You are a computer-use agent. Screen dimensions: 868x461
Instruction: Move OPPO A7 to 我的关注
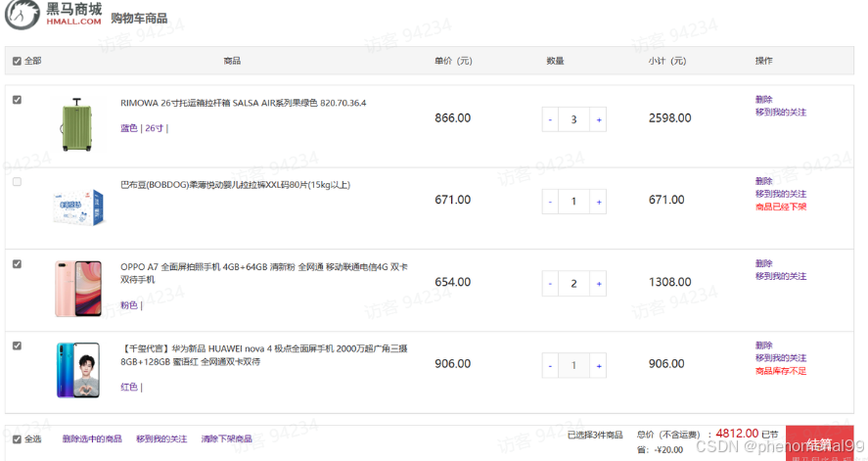tap(781, 276)
